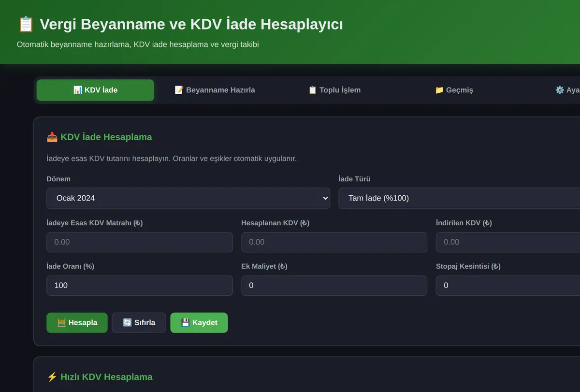
Task: Click the "Stopaj Kesintisi (₺)" label
Action: coord(468,266)
